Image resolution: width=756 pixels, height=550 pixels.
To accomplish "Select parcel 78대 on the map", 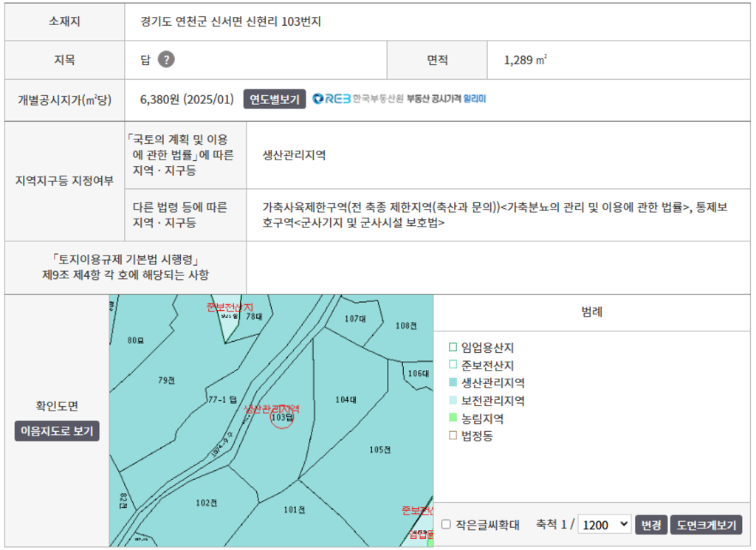I will (254, 316).
